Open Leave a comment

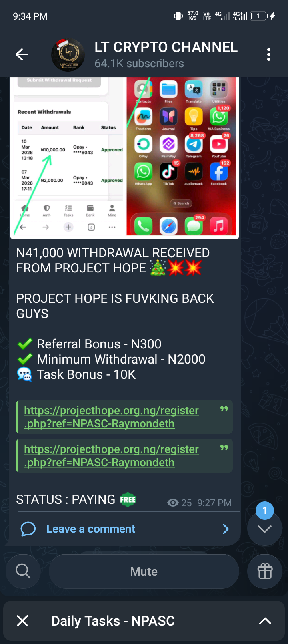click(x=91, y=529)
